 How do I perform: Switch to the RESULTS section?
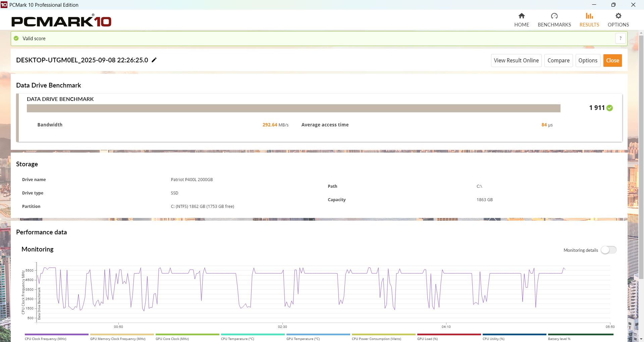coord(589,20)
